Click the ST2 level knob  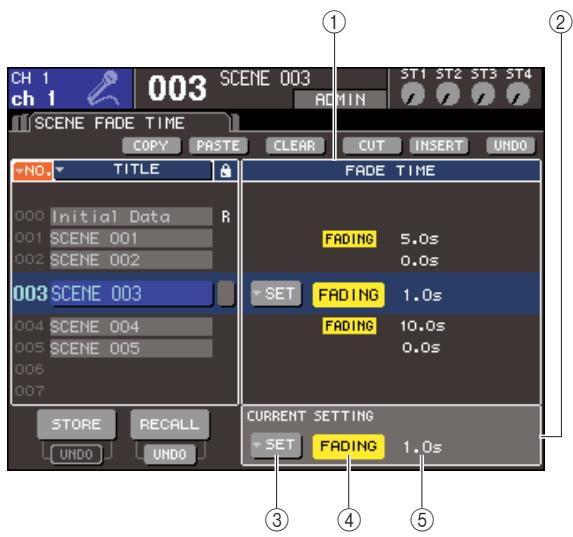(x=448, y=94)
